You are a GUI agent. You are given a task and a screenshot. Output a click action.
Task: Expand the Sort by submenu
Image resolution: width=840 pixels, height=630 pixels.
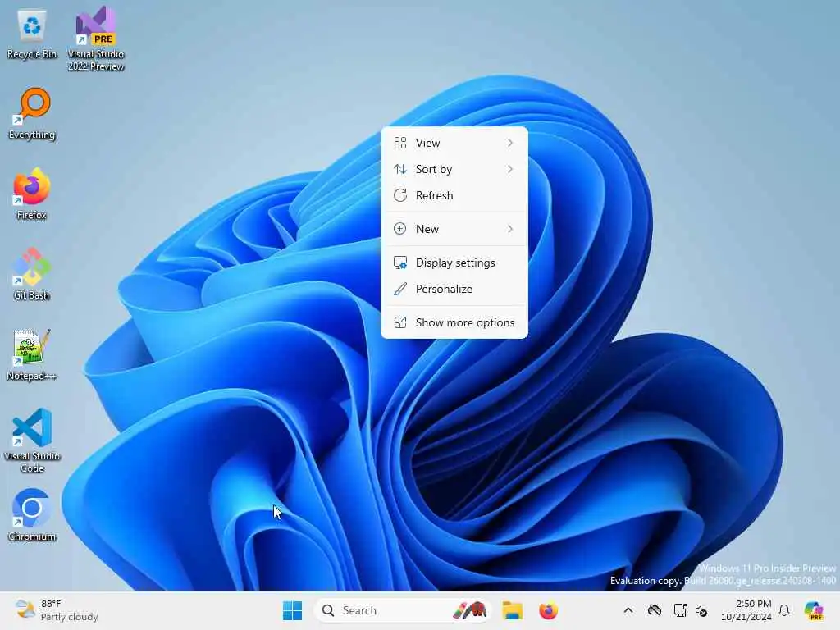pos(454,169)
